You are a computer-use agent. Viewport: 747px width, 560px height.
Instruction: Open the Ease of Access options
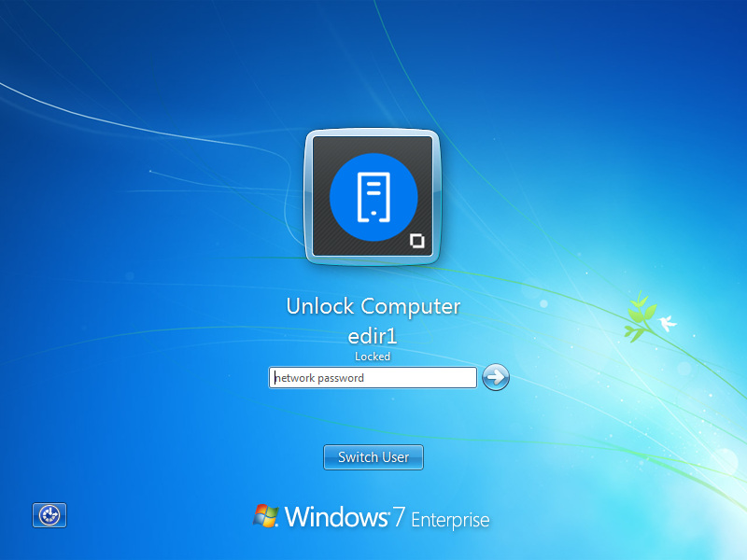point(49,515)
